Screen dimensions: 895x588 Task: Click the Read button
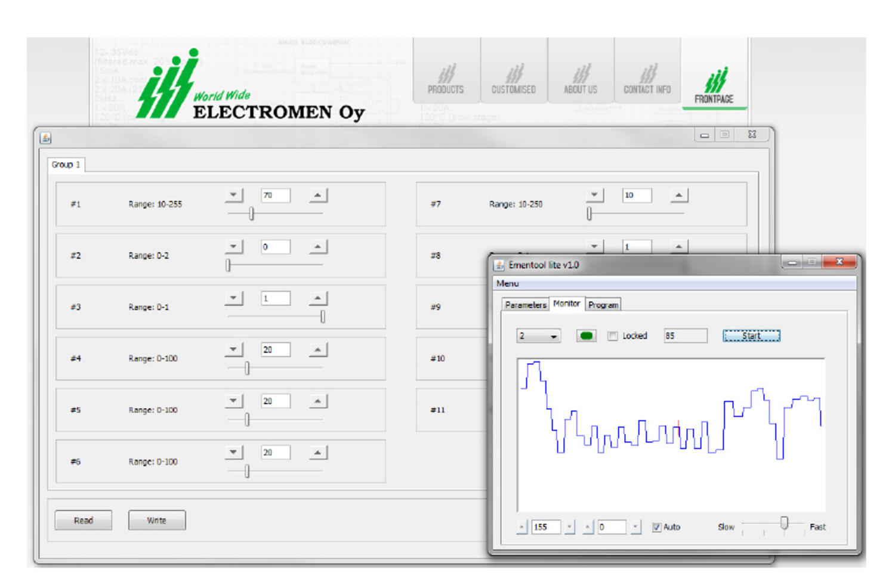click(83, 519)
